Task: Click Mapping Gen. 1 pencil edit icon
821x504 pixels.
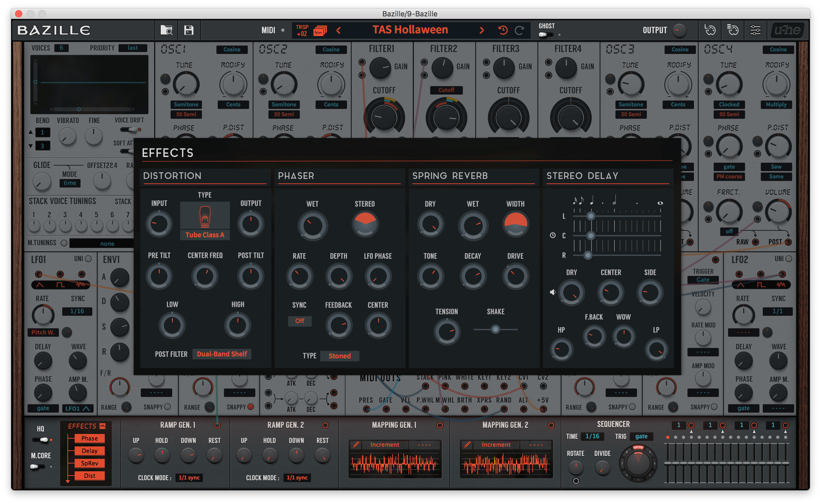Action: [356, 444]
